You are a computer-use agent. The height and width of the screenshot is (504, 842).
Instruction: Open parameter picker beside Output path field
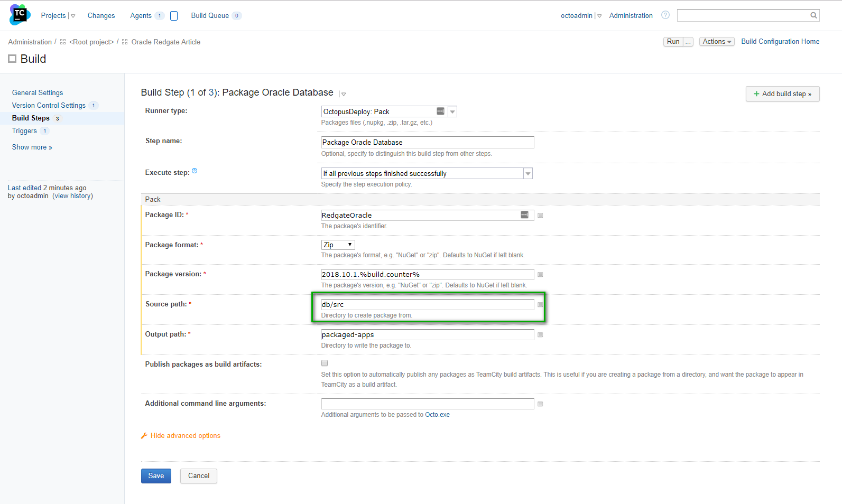(x=540, y=335)
